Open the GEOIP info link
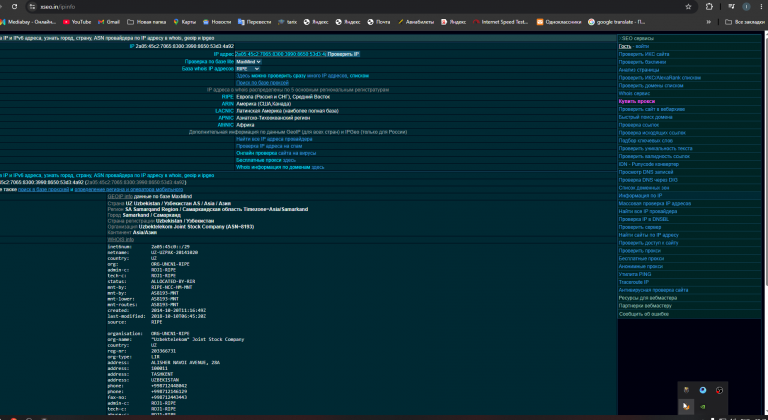Viewport: 768px width, 420px height. click(120, 197)
